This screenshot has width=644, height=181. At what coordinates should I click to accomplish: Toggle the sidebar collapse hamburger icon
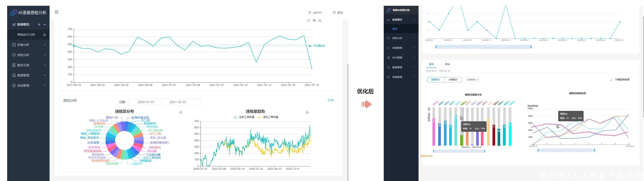tap(57, 12)
